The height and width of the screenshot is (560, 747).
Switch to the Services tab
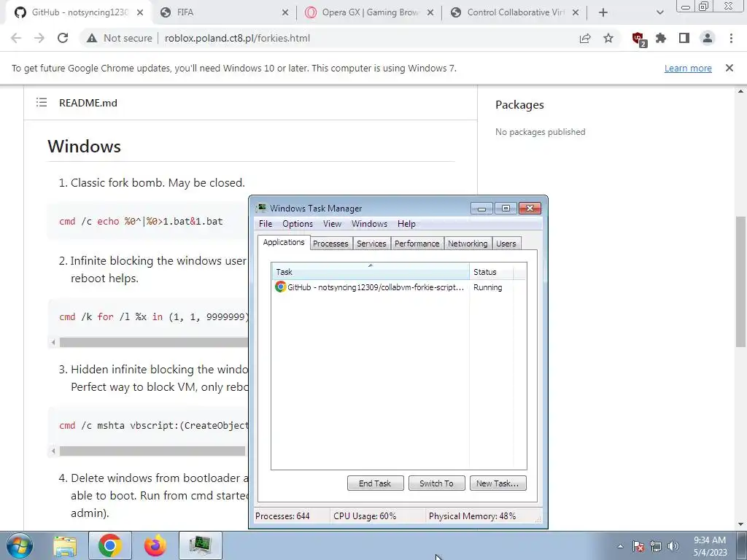point(371,244)
